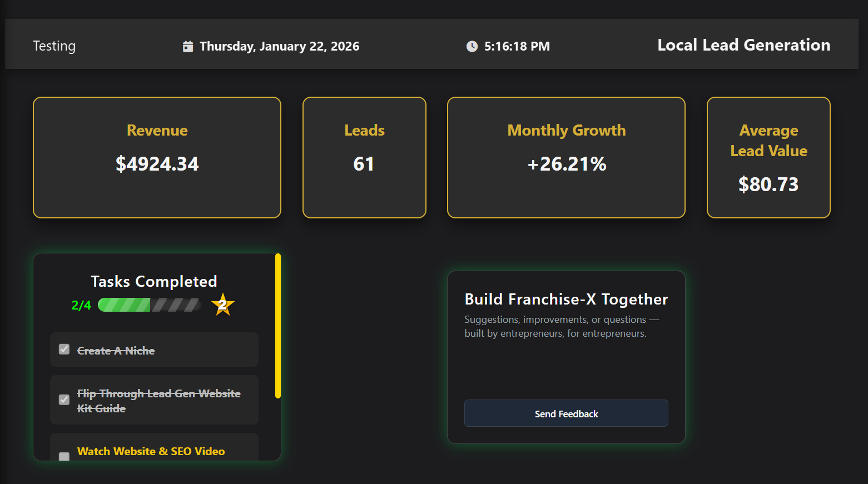868x484 pixels.
Task: View the Average Lead Value card
Action: click(x=768, y=157)
